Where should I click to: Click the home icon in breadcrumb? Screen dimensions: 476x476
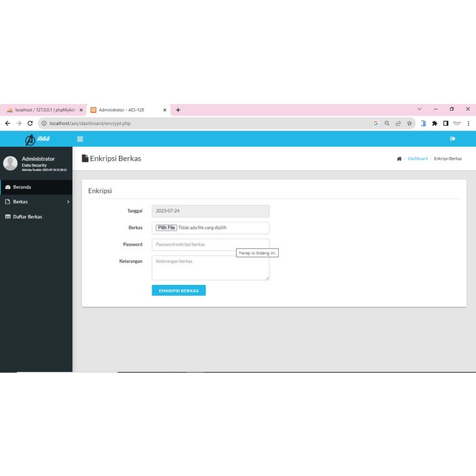click(399, 158)
